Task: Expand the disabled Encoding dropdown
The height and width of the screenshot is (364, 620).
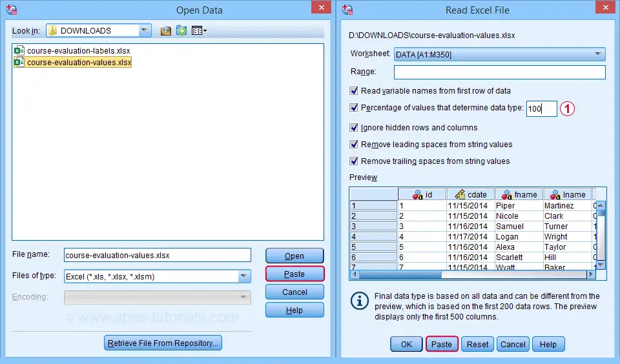Action: point(244,298)
